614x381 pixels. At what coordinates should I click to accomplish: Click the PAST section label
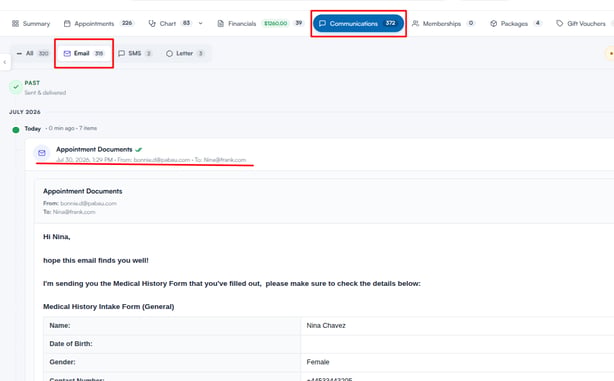32,83
